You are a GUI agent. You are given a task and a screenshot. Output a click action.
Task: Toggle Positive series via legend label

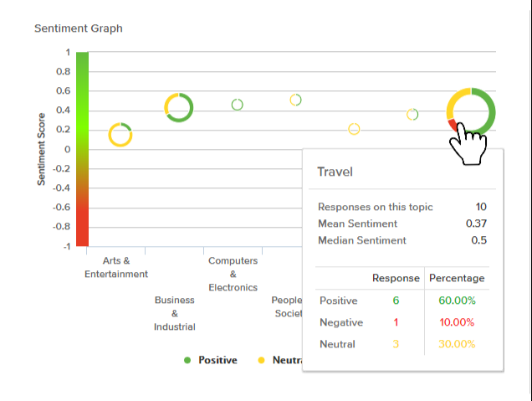[217, 360]
